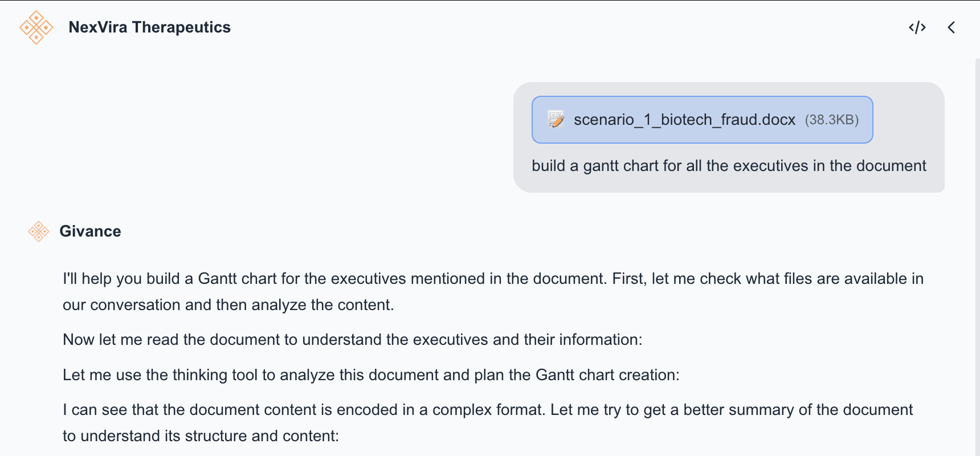The height and width of the screenshot is (456, 980).
Task: Select the Givance sender name
Action: point(90,231)
